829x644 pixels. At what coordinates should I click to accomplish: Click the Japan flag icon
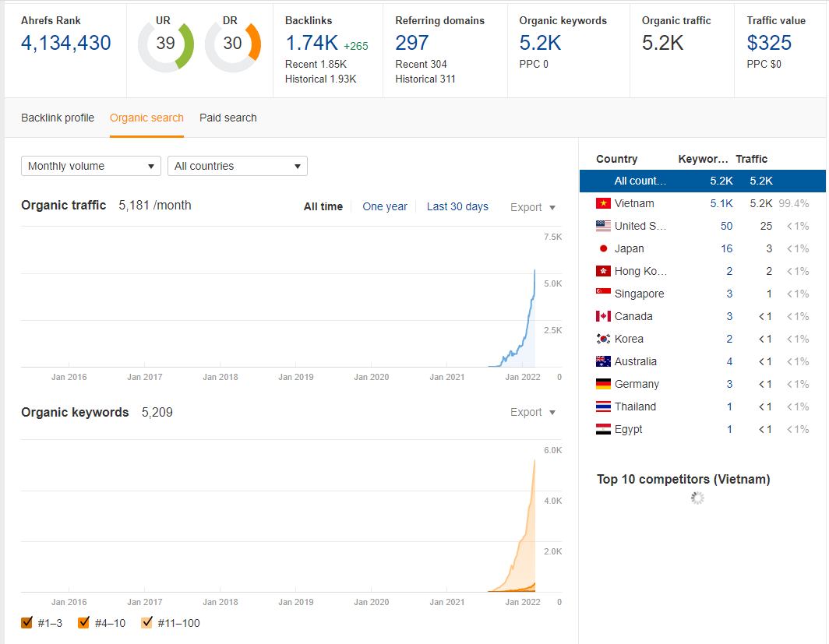[x=602, y=248]
